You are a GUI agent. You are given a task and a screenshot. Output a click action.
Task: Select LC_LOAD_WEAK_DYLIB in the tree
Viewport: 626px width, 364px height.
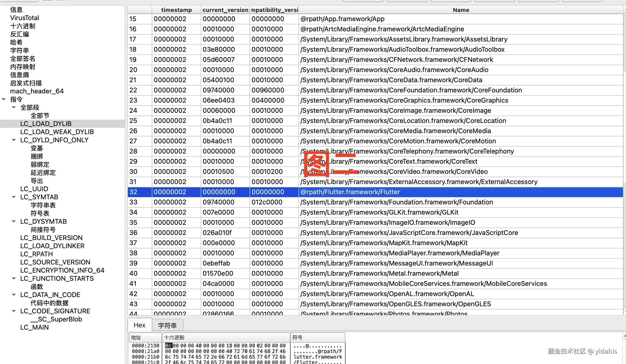[x=57, y=132]
